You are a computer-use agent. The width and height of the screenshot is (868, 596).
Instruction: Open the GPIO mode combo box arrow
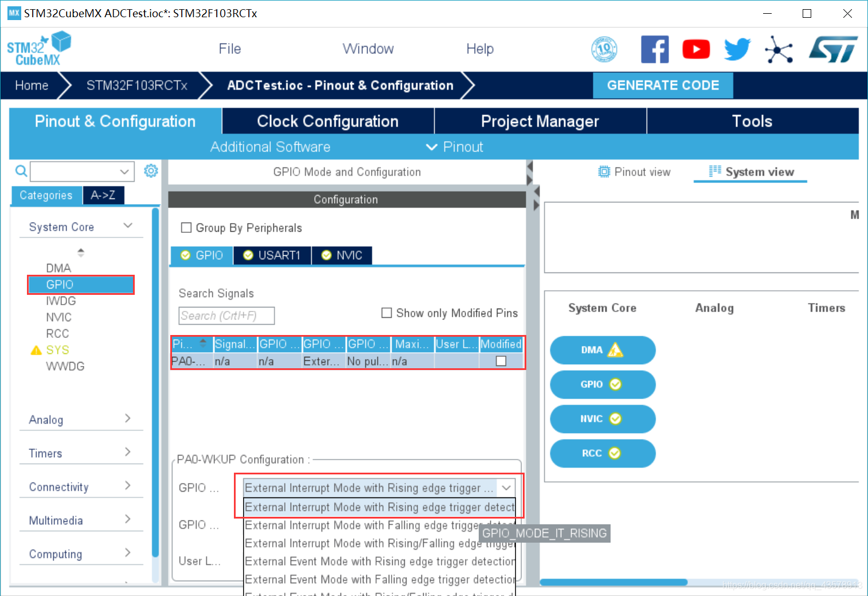pos(506,488)
